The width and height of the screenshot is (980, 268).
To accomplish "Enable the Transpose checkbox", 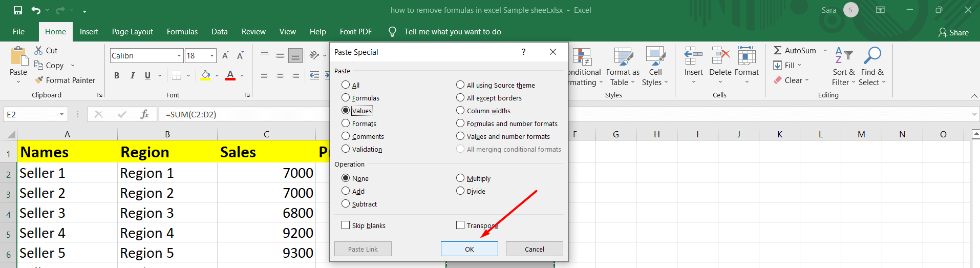I will 460,225.
